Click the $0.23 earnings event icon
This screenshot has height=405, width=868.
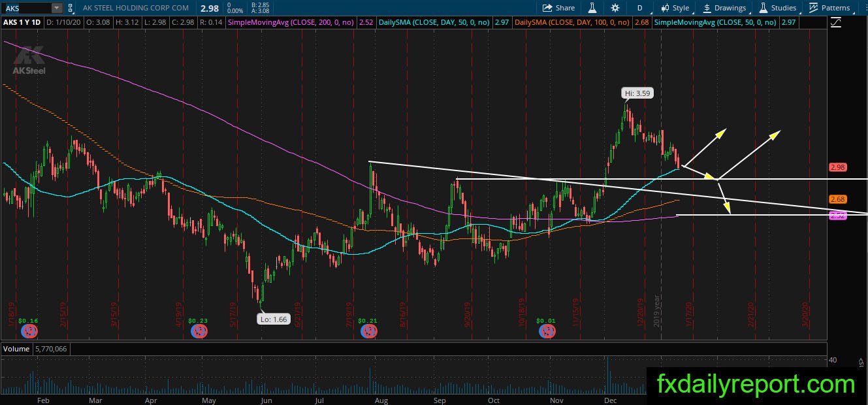199,331
